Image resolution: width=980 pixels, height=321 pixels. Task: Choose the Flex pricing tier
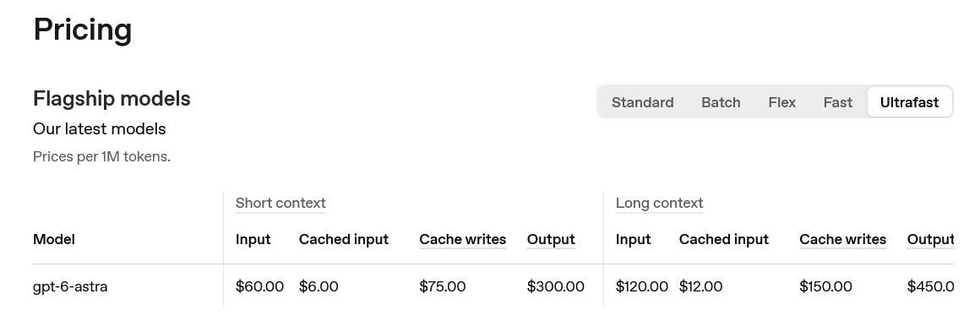(x=781, y=102)
